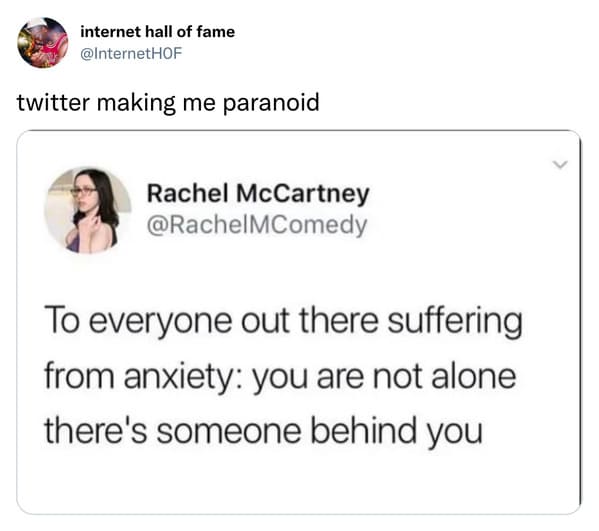
Task: Open internet hall of fame profile picture
Action: tap(42, 42)
